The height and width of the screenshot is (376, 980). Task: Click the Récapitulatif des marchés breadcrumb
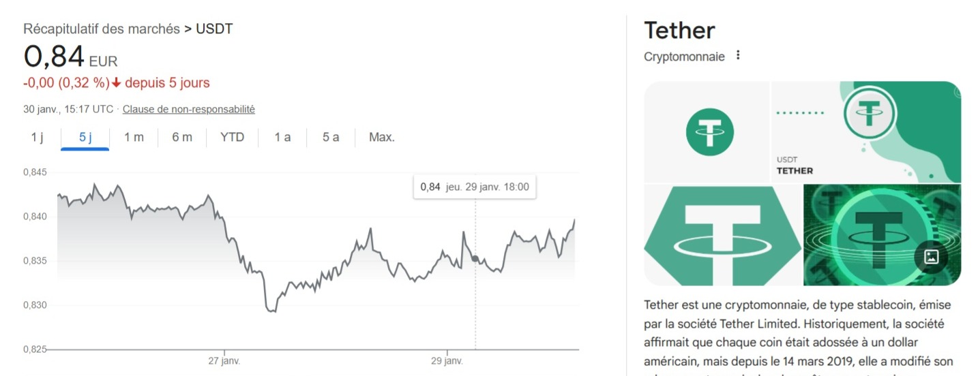[102, 29]
